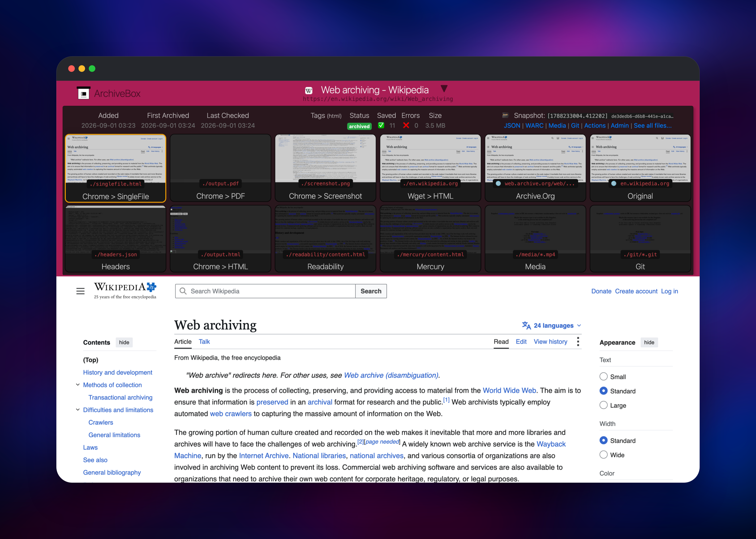The image size is (756, 539).
Task: Select the Mercury thumbnail
Action: pyautogui.click(x=430, y=239)
